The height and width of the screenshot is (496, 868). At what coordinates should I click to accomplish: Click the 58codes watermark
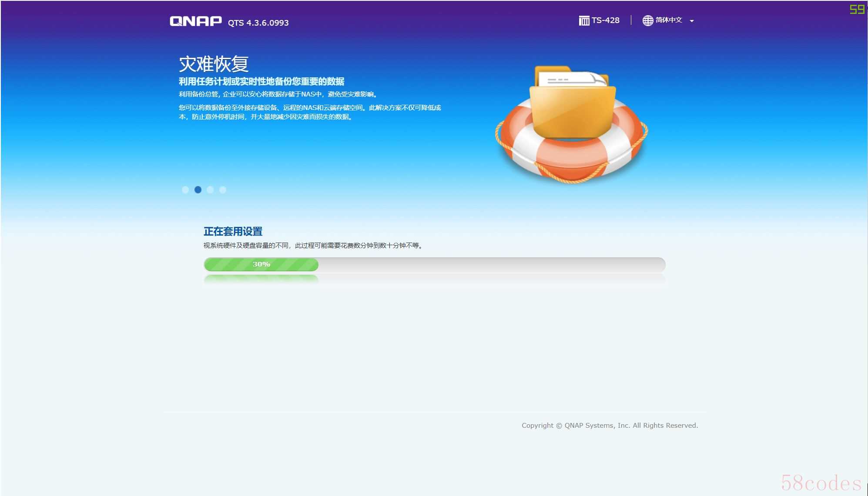tap(821, 483)
